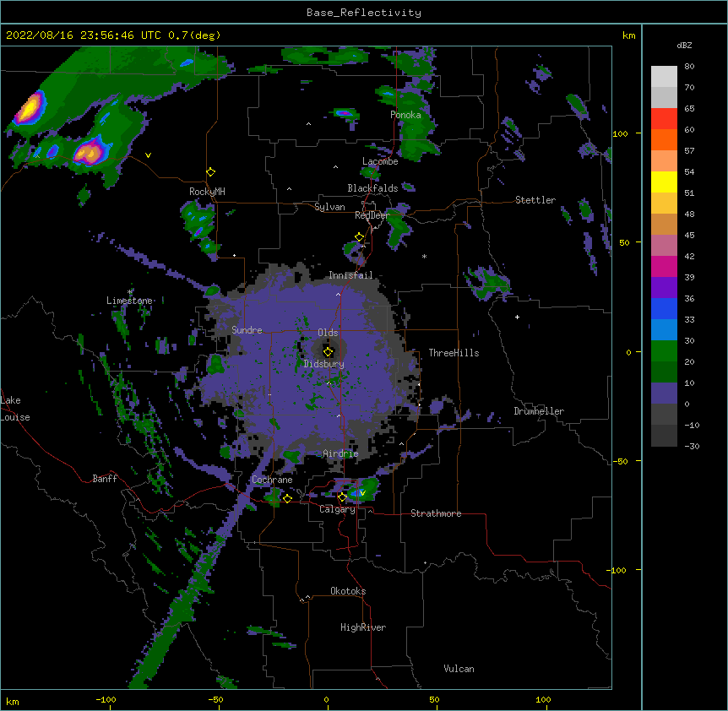Select the magenta 42 dBZ legend color
Viewport: 728px width, 711px height.
click(x=664, y=266)
